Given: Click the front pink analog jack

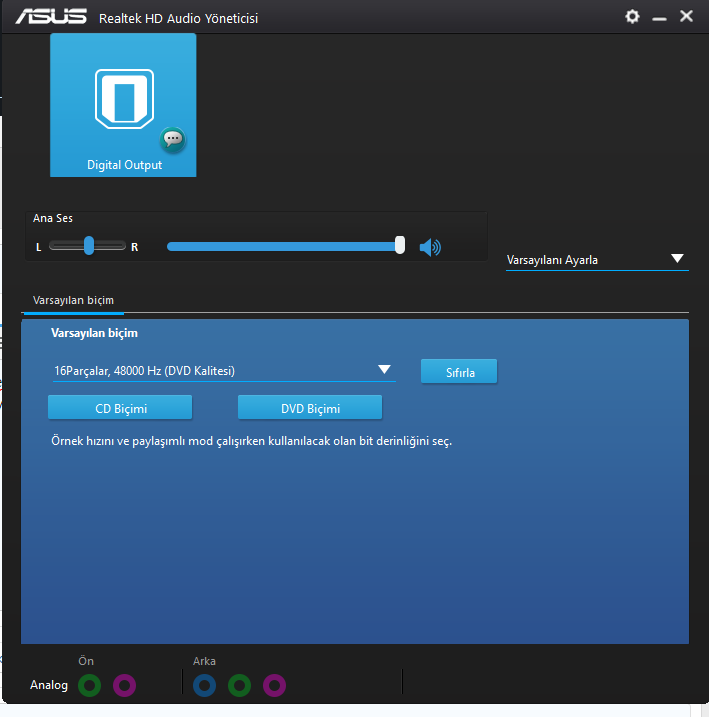Looking at the screenshot, I should (124, 685).
